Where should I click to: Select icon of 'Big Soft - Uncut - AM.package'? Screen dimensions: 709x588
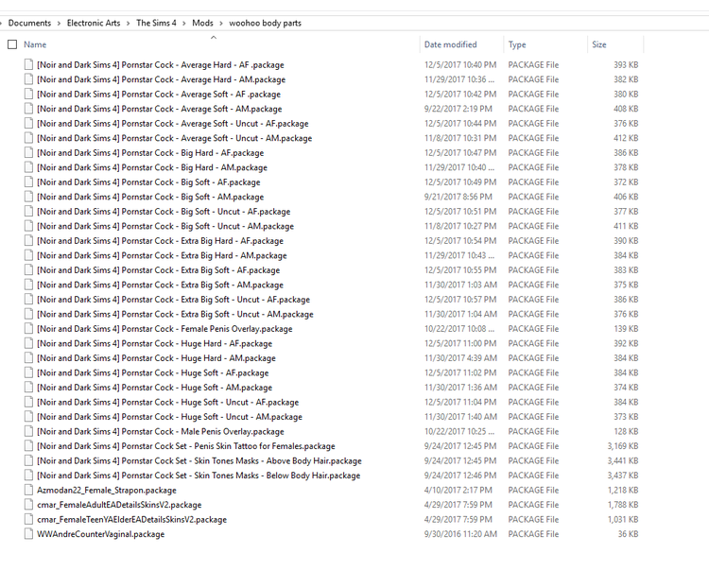coord(29,226)
